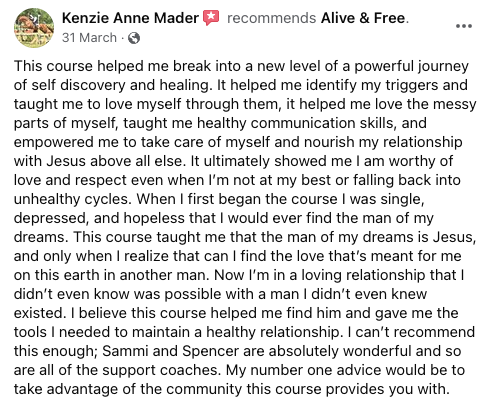Click the line starting 'with Jesus above all else'
The image size is (489, 397).
click(x=233, y=161)
